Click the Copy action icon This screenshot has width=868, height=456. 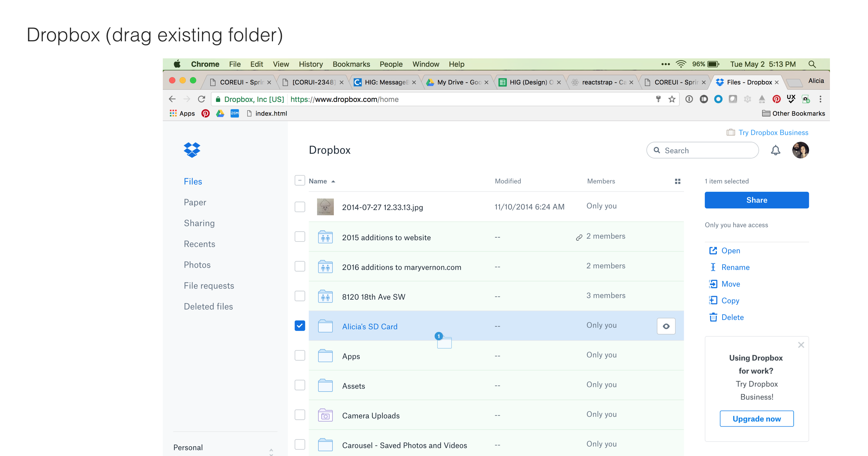tap(713, 300)
